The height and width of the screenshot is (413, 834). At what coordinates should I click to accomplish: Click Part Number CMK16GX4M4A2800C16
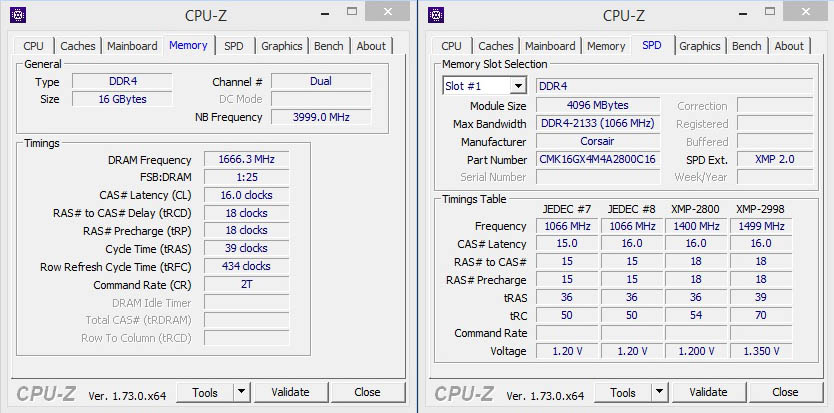click(598, 160)
